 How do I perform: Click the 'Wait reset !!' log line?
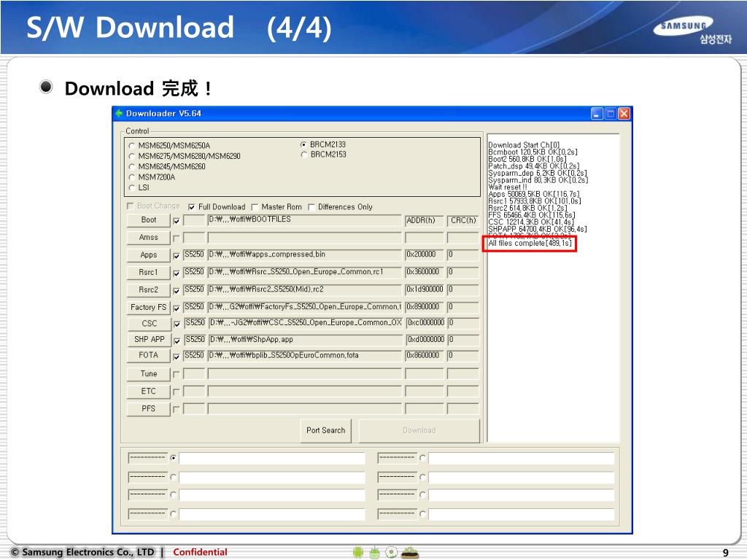point(508,187)
